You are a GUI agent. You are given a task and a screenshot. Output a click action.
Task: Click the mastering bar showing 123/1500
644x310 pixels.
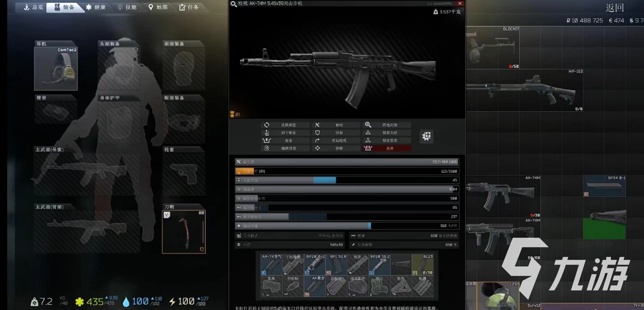(347, 171)
